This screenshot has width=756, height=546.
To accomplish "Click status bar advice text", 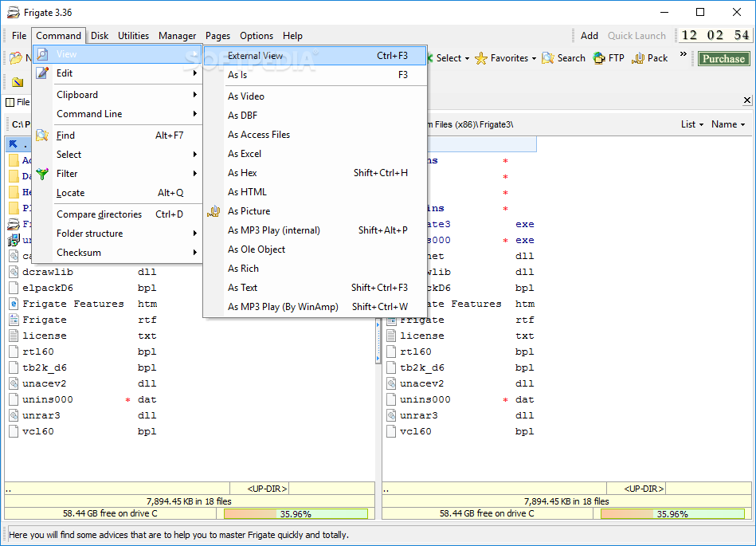I will tap(178, 535).
